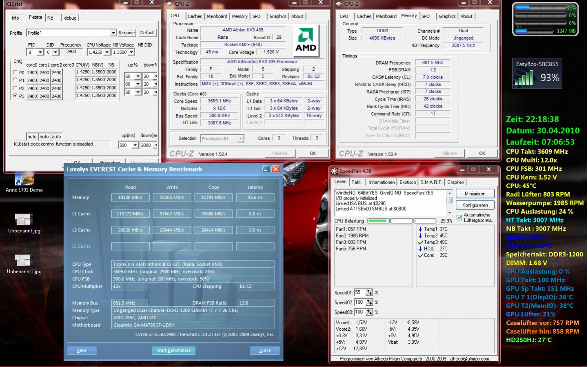Click Minimieren button in SpeedFan

pos(475,194)
